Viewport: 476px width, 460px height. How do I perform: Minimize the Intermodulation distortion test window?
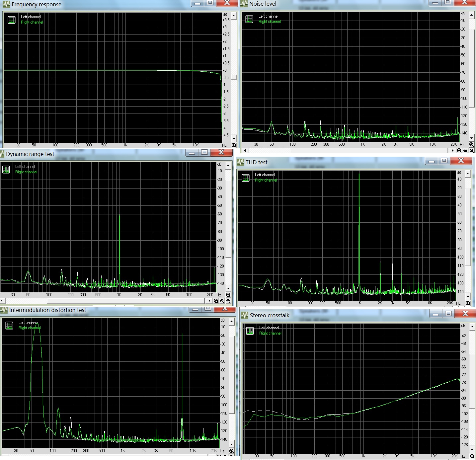195,309
